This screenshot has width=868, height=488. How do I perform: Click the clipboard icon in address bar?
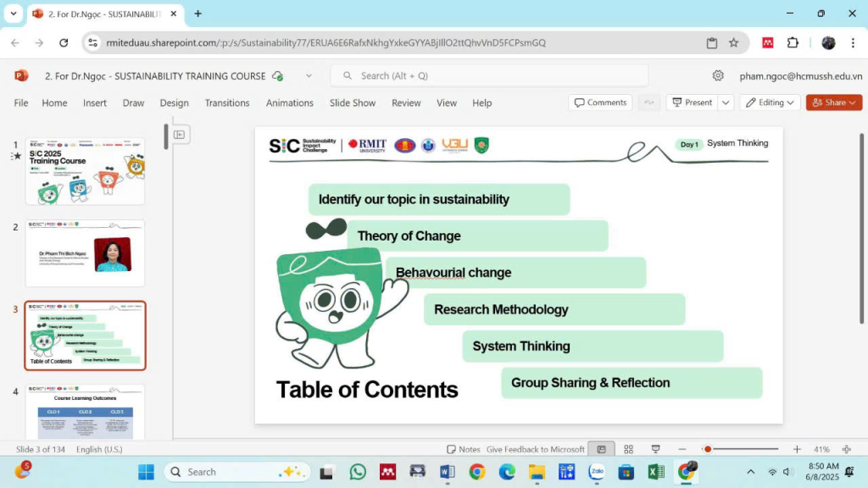coord(712,42)
